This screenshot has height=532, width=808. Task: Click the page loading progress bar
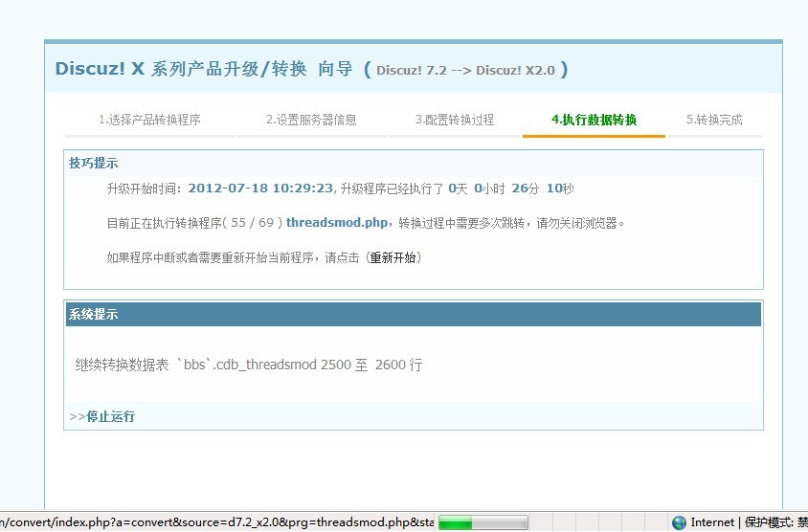(x=483, y=522)
